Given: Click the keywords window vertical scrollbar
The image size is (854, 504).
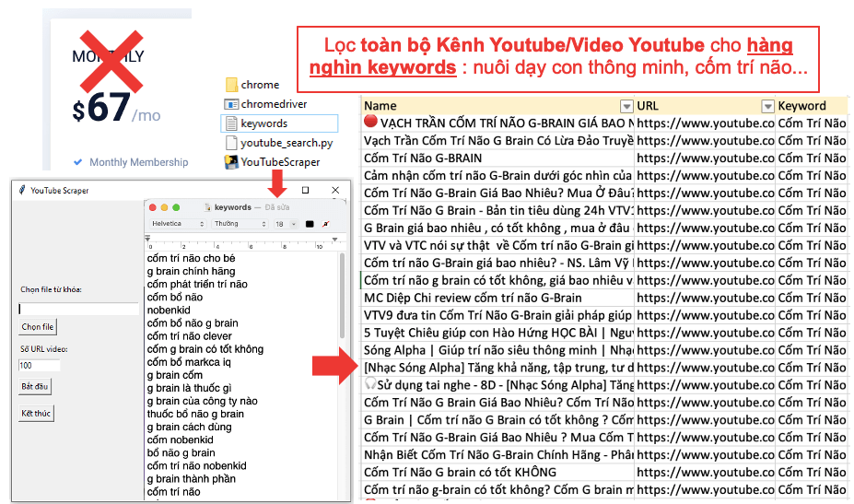Looking at the screenshot, I should [342, 296].
